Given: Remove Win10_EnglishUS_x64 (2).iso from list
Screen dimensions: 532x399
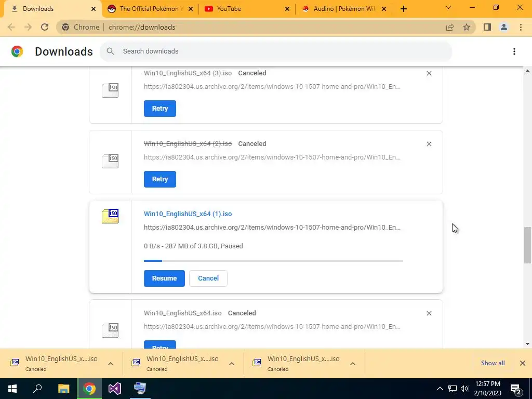Looking at the screenshot, I should tap(429, 144).
